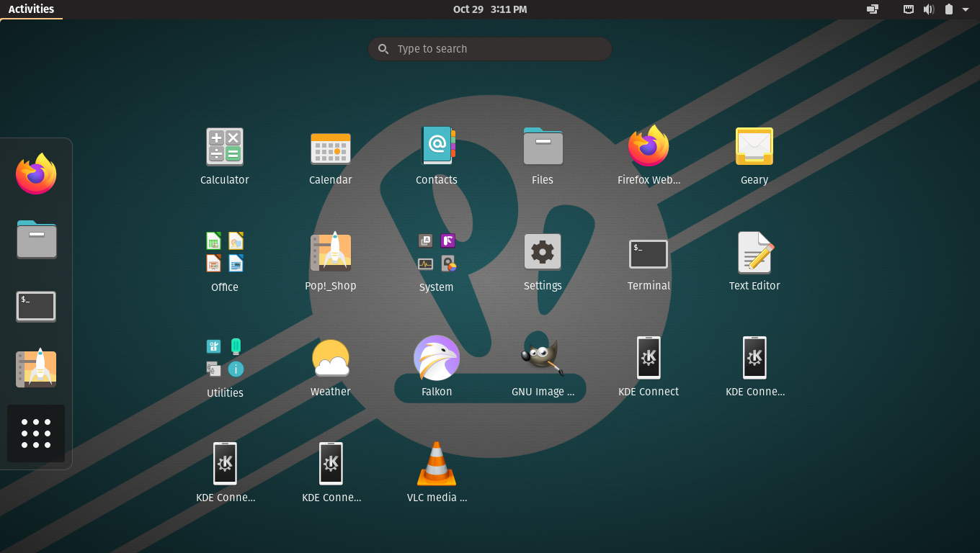Click the volume speaker icon
Viewport: 980px width, 553px height.
coord(929,9)
